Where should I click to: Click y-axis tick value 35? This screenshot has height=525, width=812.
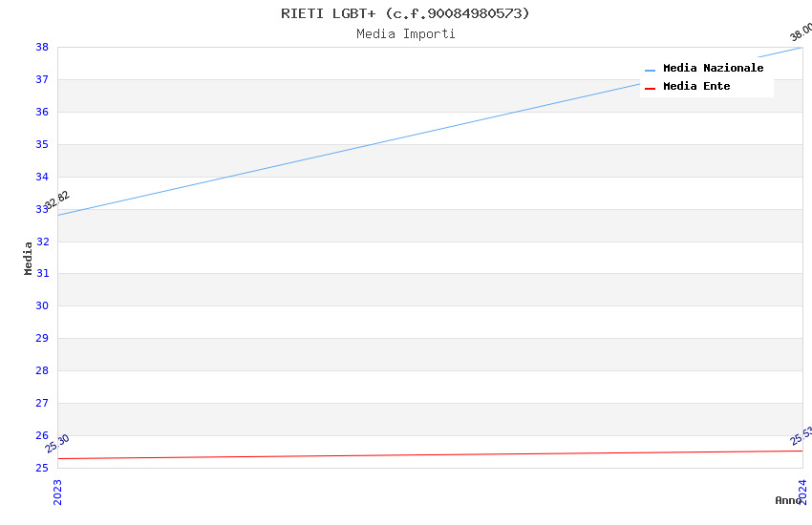coord(42,144)
